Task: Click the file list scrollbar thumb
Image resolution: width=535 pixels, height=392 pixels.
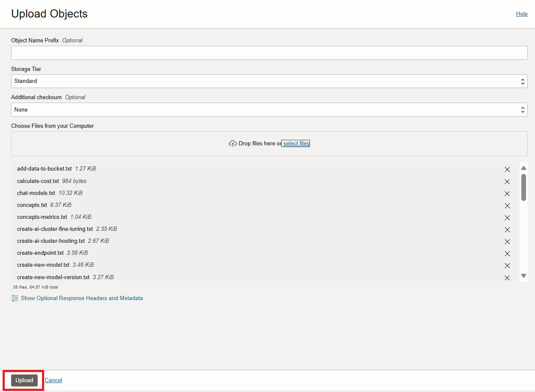Action: coord(523,187)
